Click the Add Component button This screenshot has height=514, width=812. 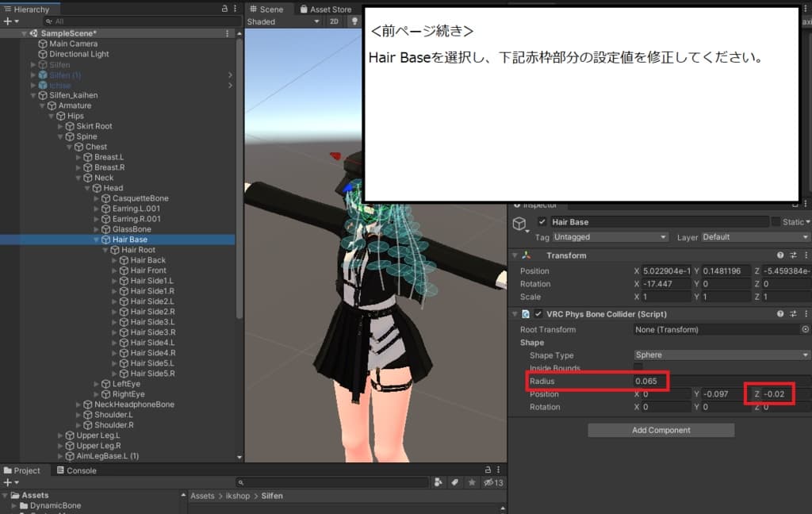click(661, 429)
